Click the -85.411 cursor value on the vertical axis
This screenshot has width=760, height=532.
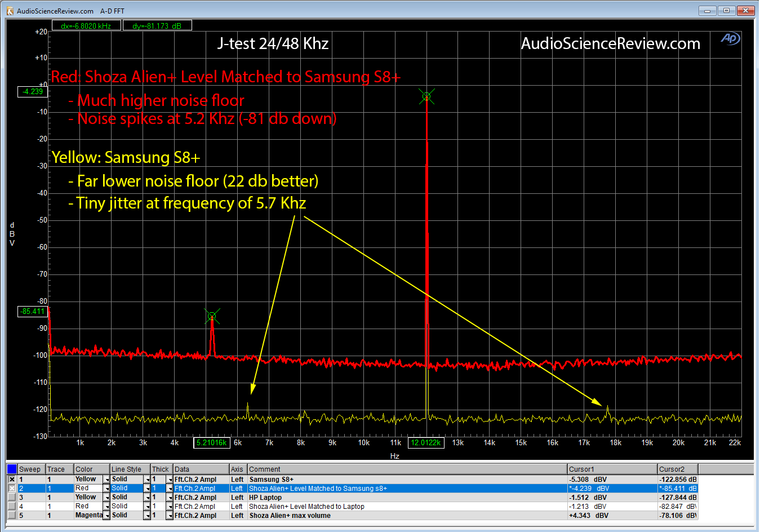coord(33,312)
